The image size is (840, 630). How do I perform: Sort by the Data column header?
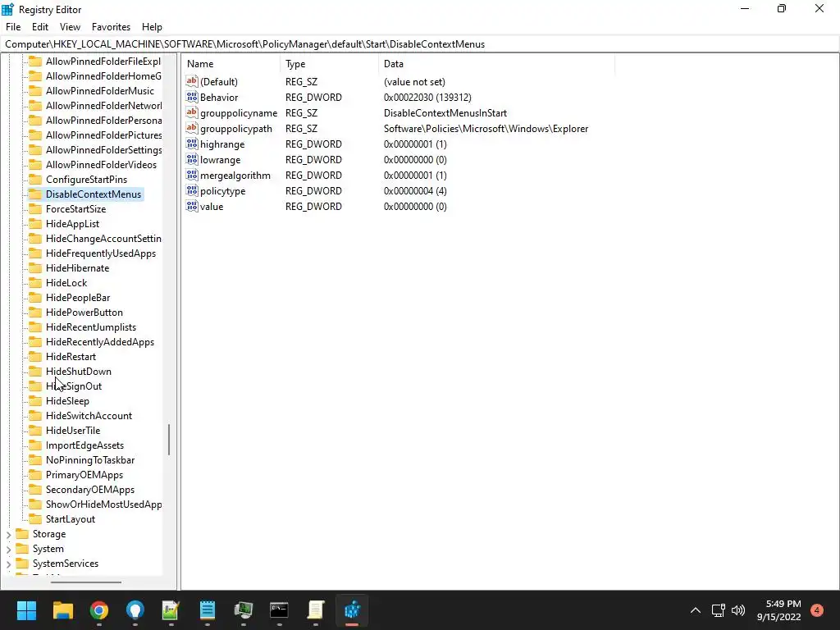(x=496, y=64)
